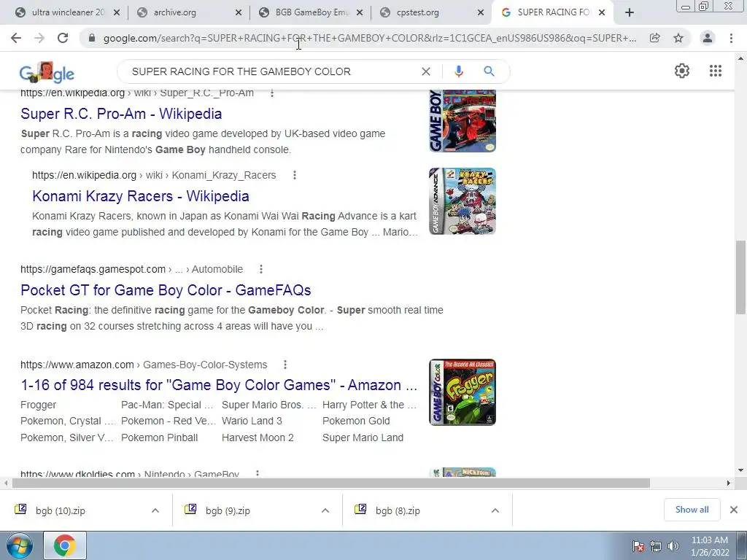Click the taskbar clock showing 11:03 AM
This screenshot has height=560, width=747.
(x=710, y=546)
